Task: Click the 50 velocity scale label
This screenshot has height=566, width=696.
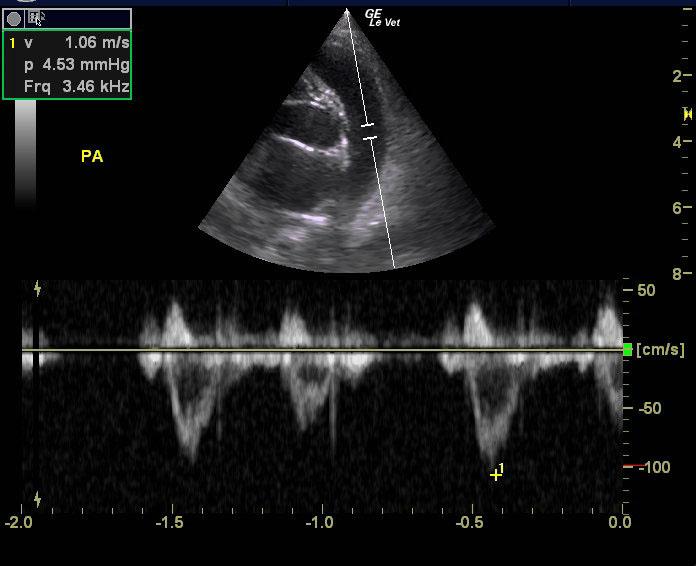Action: 646,290
